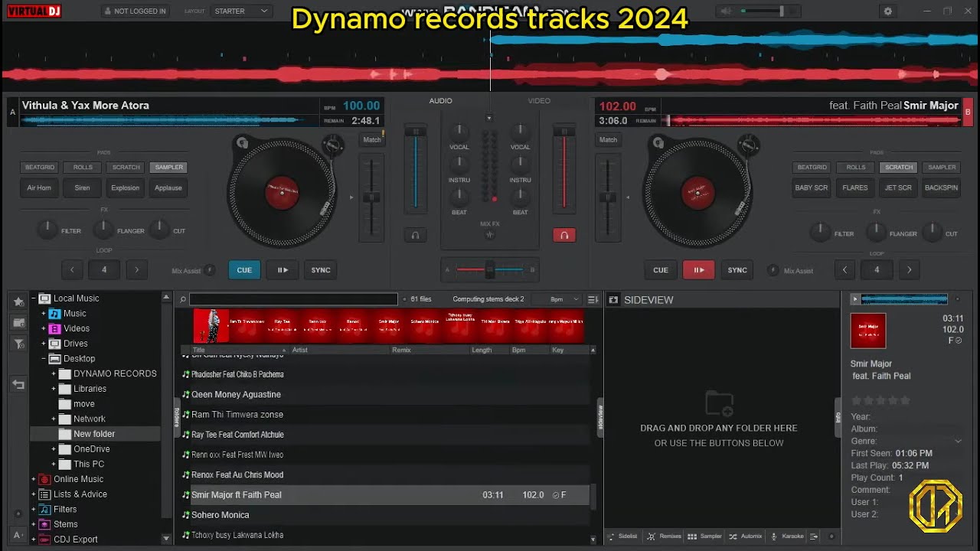
Task: Click the Online Music globe icon
Action: tap(44, 479)
